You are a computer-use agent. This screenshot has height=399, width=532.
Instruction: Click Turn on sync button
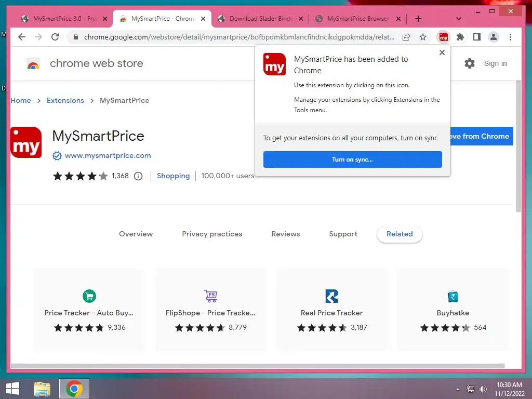353,159
